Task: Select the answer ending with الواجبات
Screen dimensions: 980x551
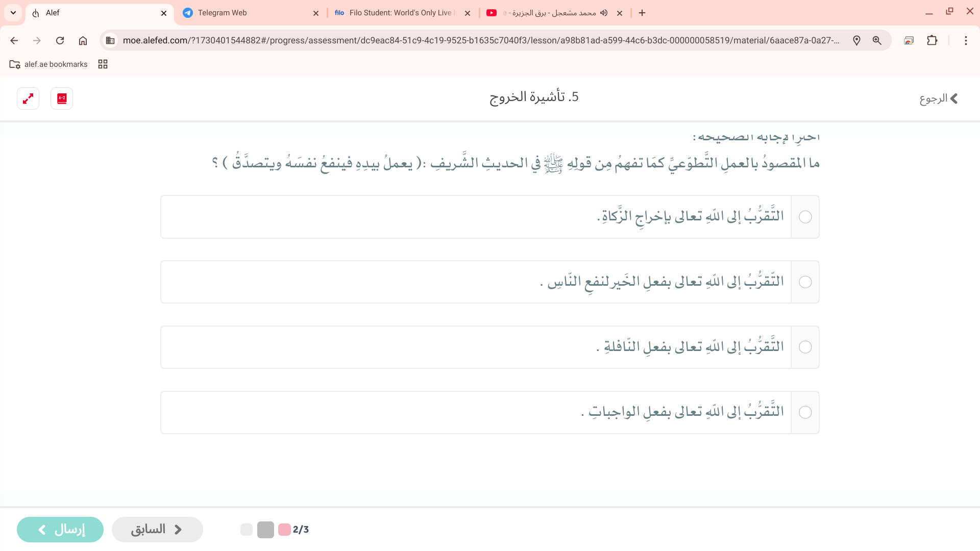Action: pos(805,412)
